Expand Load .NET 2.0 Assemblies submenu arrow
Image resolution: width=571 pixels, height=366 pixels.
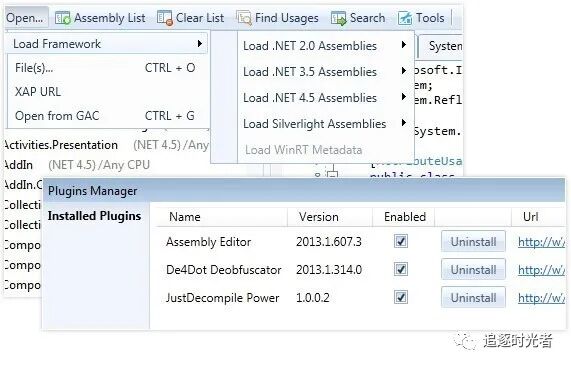(403, 45)
